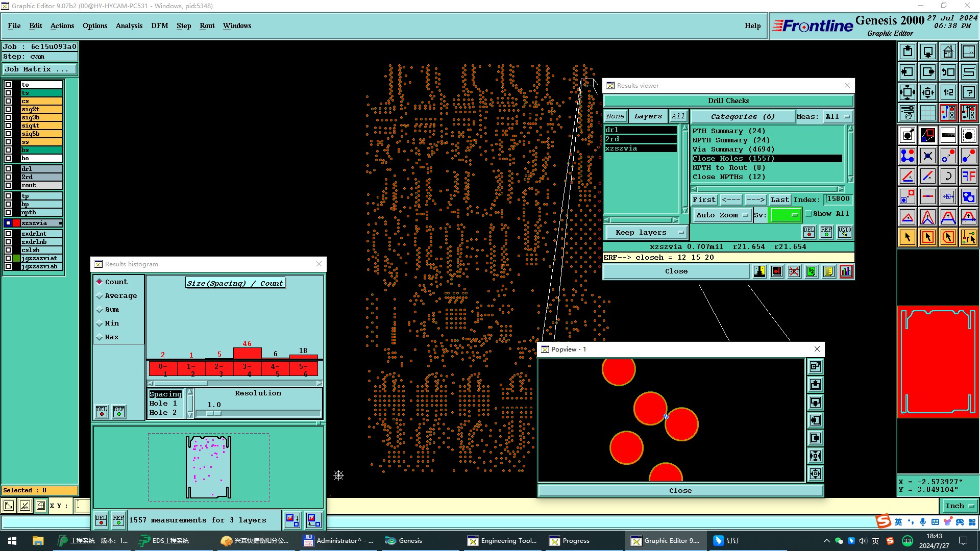This screenshot has width=980, height=551.
Task: Click the Last result button
Action: 779,199
